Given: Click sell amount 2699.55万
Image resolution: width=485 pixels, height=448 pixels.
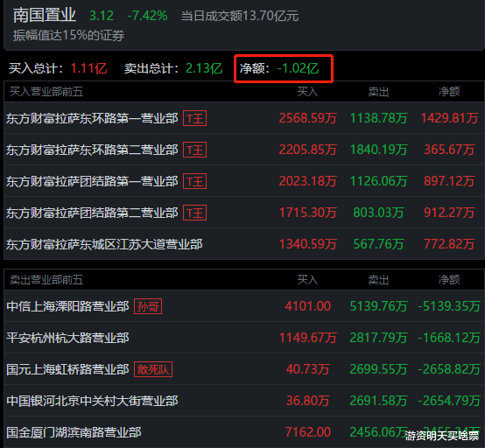Looking at the screenshot, I should point(378,369).
